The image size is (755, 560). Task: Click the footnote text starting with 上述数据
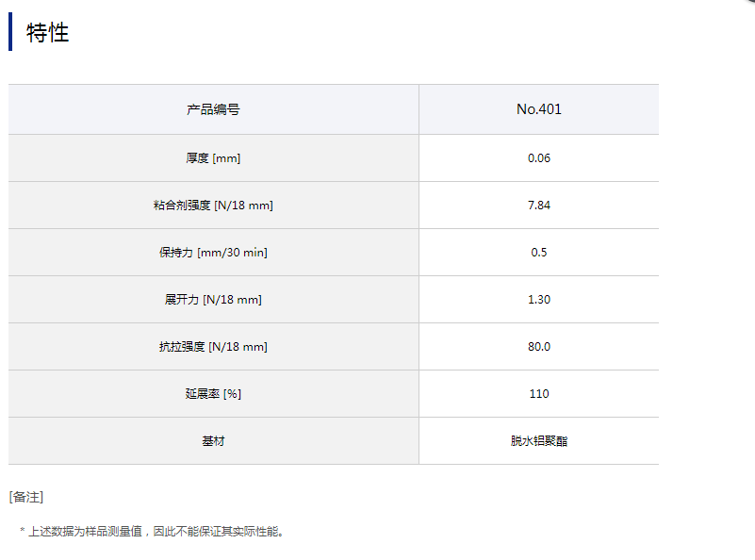tap(156, 532)
